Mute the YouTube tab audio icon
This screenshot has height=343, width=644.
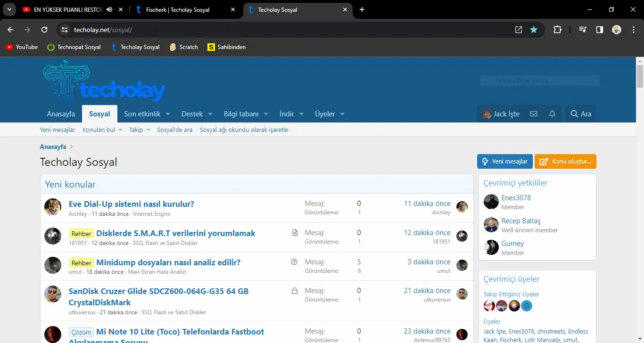point(109,9)
